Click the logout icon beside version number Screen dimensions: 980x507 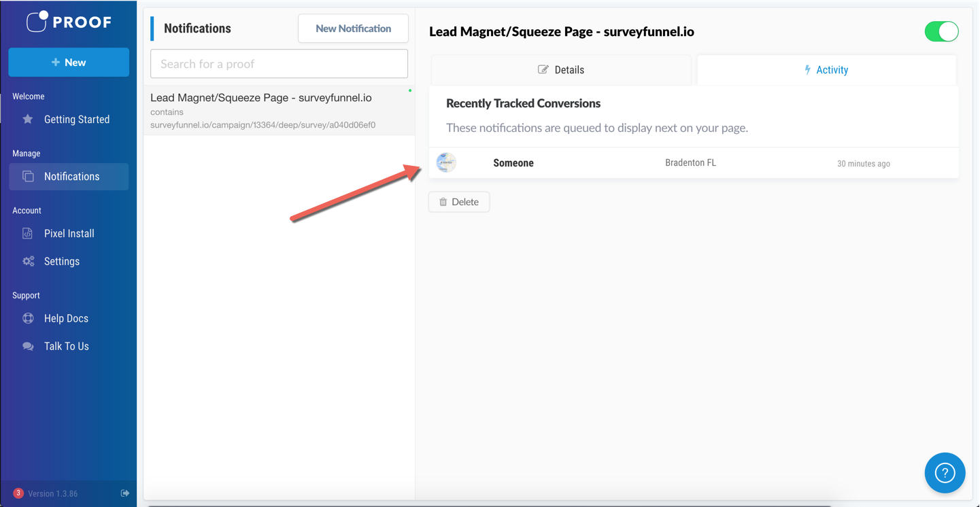click(x=125, y=493)
